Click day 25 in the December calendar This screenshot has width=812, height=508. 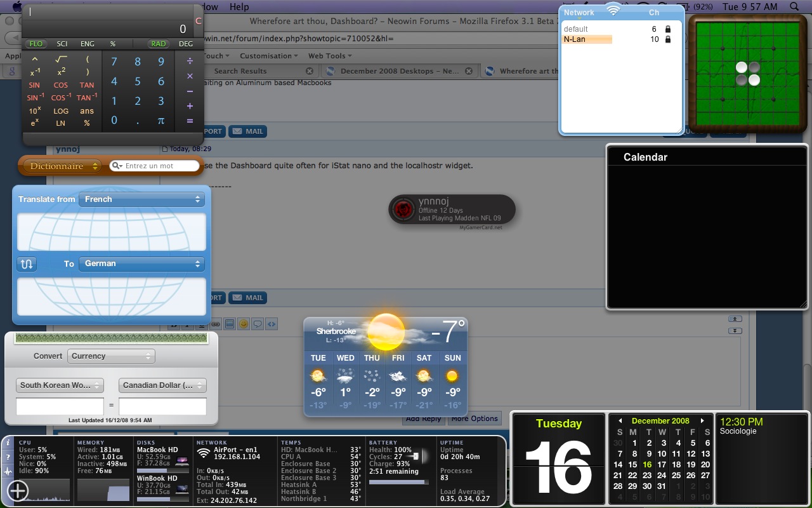click(x=676, y=475)
